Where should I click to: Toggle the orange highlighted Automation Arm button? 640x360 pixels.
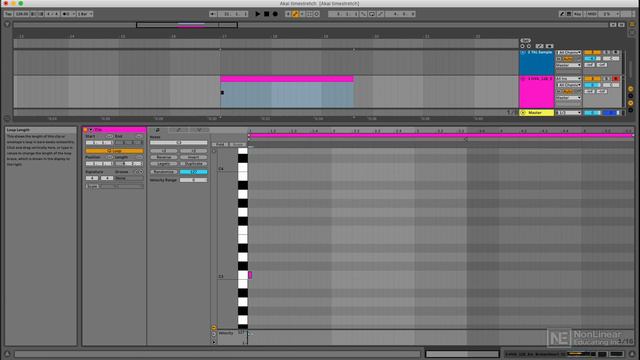click(296, 14)
